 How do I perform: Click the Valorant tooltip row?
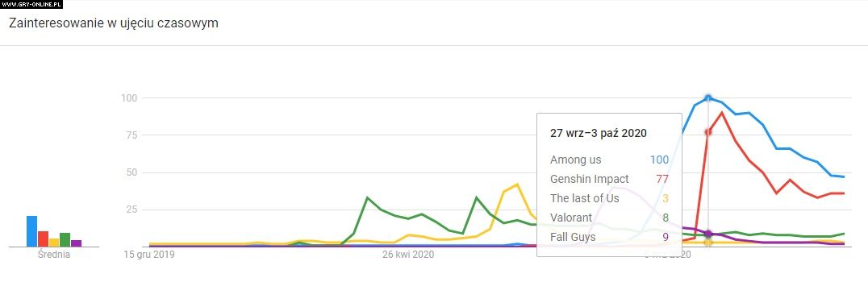[609, 218]
